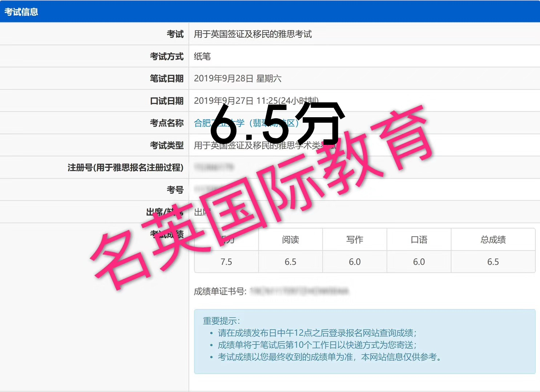Click the listening score 7.5 cell
540x392 pixels.
click(x=226, y=262)
